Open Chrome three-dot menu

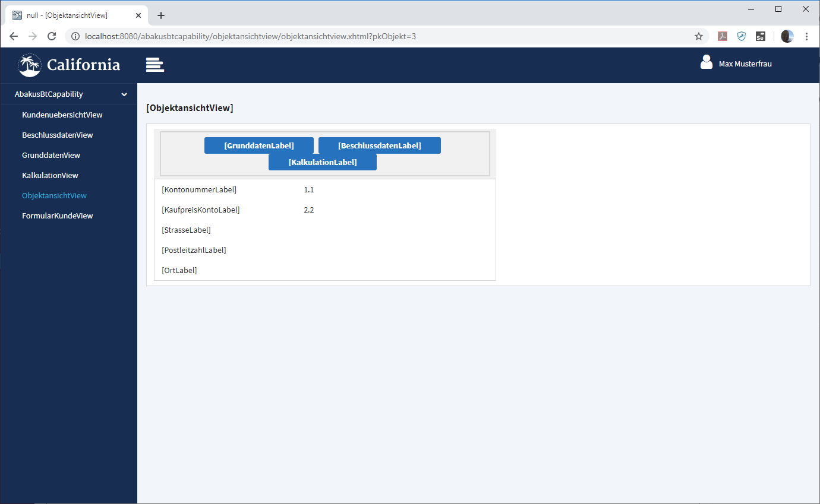[806, 36]
